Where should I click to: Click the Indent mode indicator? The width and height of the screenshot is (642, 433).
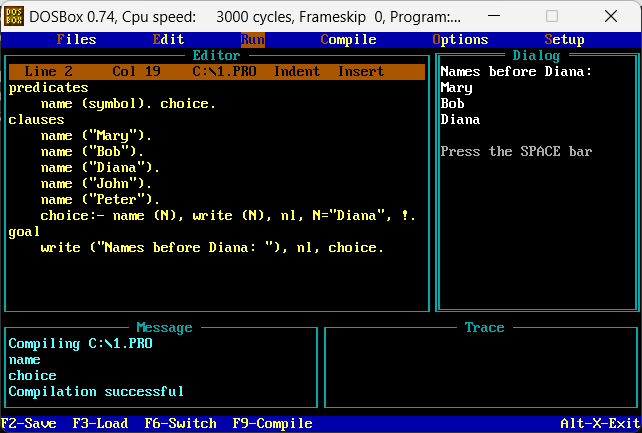[297, 72]
